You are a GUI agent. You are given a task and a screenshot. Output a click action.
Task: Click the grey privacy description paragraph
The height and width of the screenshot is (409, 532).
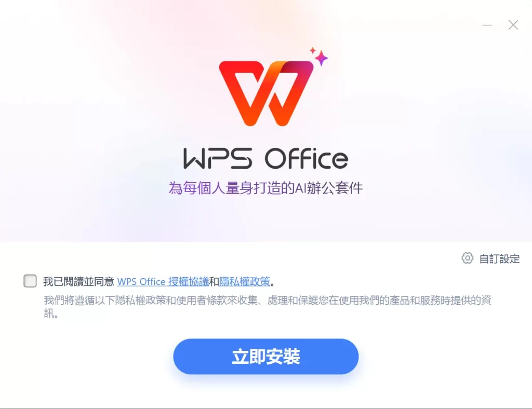tap(268, 307)
